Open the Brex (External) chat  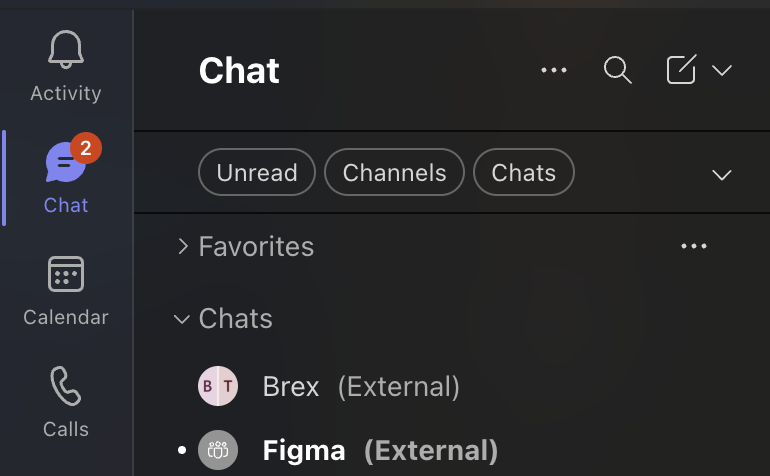coord(360,386)
